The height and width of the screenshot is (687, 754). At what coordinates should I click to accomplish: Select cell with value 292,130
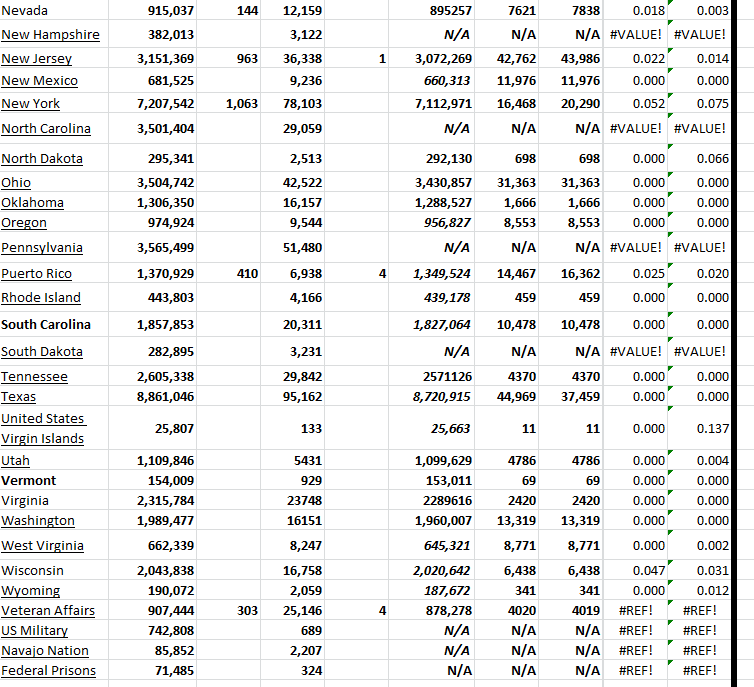(431, 159)
